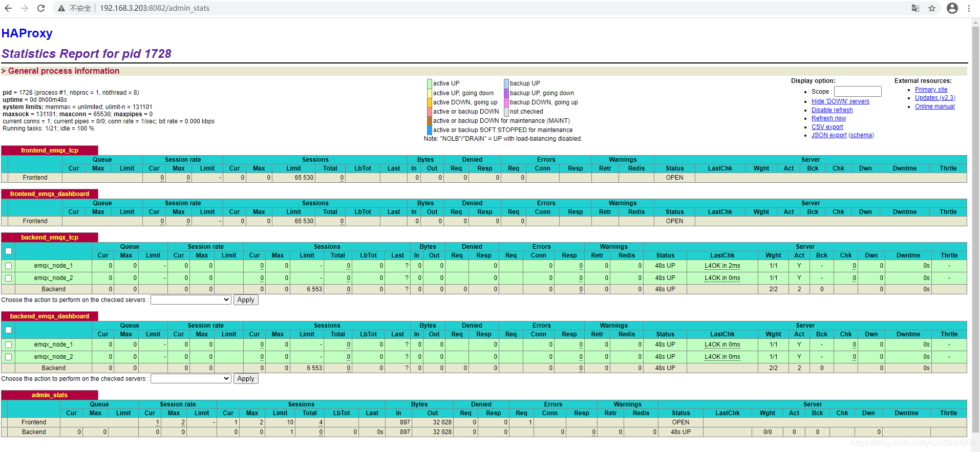This screenshot has height=452, width=980.
Task: Open the browser three-dot menu
Action: [x=969, y=8]
